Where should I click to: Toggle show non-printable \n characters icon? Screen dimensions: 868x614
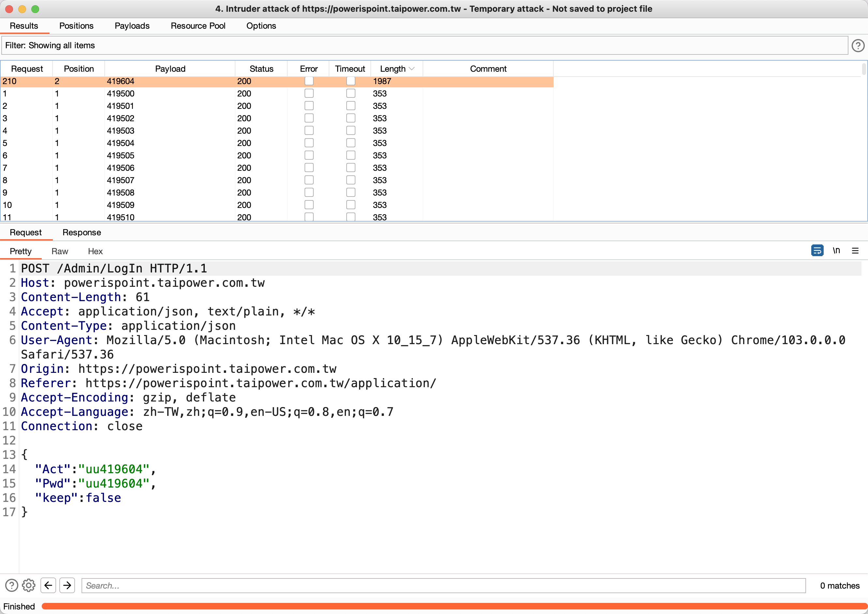coord(836,250)
